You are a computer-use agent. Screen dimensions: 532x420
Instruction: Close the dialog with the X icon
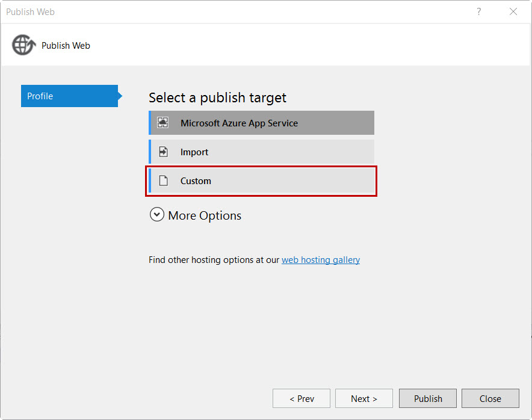(513, 11)
